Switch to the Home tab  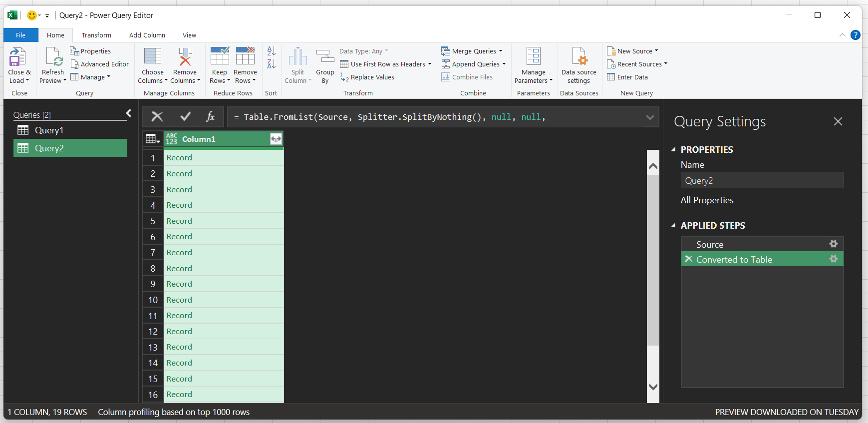55,35
